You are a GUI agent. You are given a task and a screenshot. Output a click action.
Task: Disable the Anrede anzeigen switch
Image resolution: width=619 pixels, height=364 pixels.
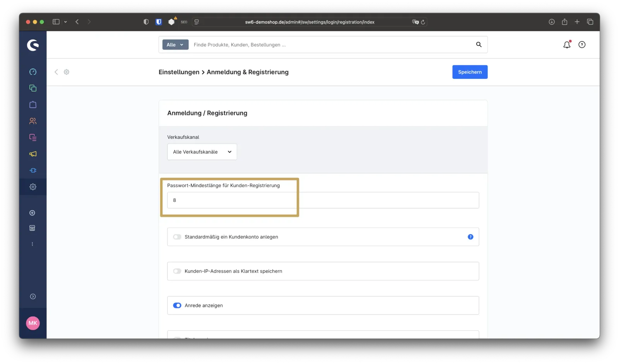pos(177,306)
